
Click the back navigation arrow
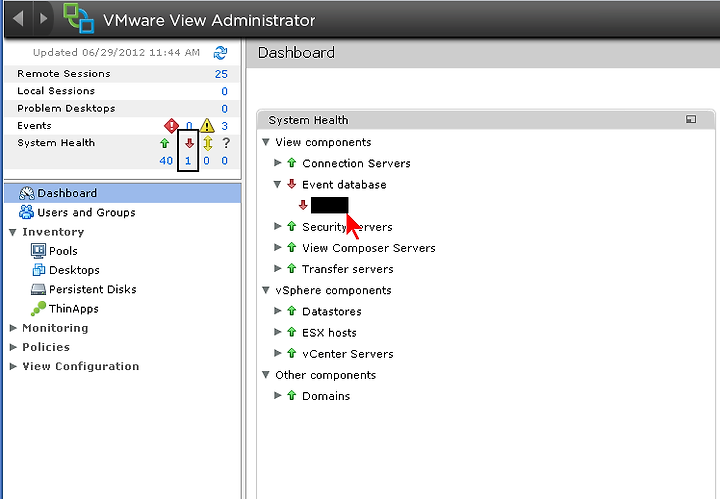click(x=18, y=18)
